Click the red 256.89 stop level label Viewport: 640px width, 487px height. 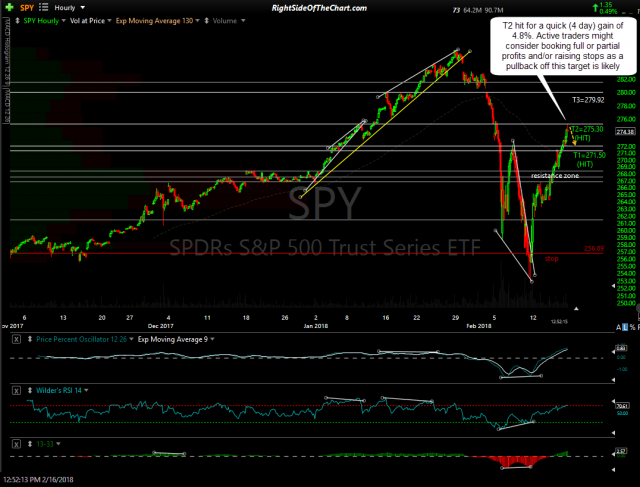(x=594, y=248)
